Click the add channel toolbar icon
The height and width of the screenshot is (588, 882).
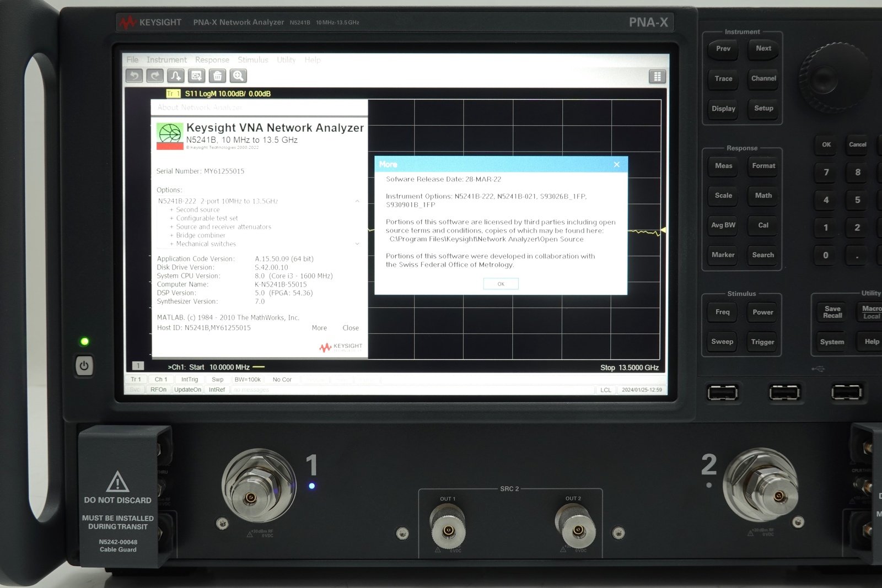coord(197,76)
